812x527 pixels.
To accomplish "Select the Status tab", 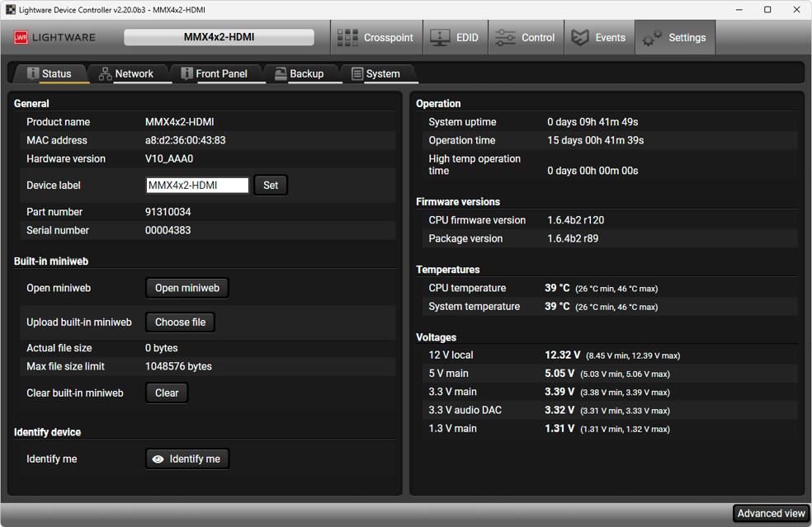I will [x=55, y=74].
